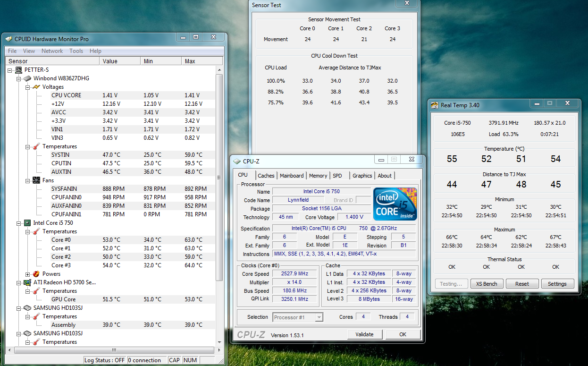The image size is (588, 366).
Task: Click the Sensor column header
Action: 52,61
